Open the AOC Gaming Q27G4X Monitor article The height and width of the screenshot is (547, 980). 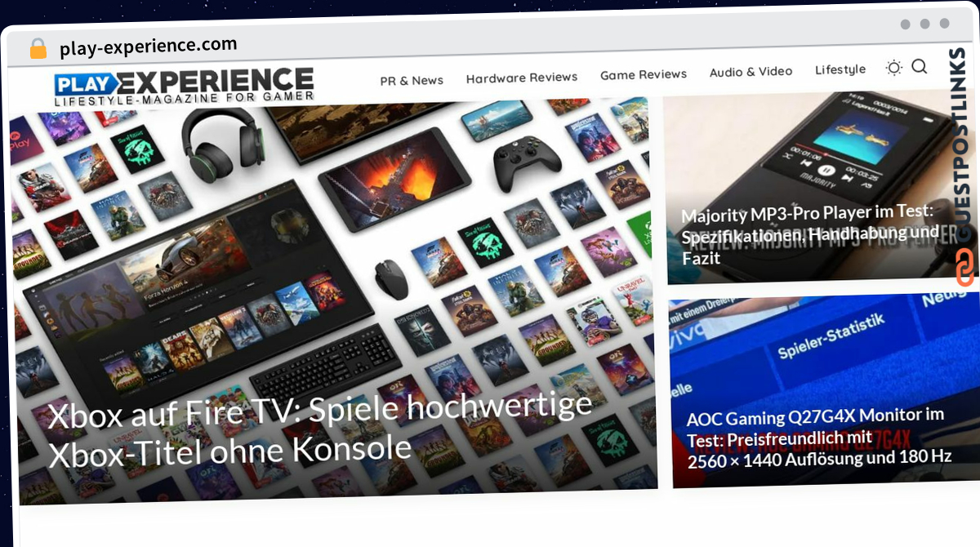(818, 438)
